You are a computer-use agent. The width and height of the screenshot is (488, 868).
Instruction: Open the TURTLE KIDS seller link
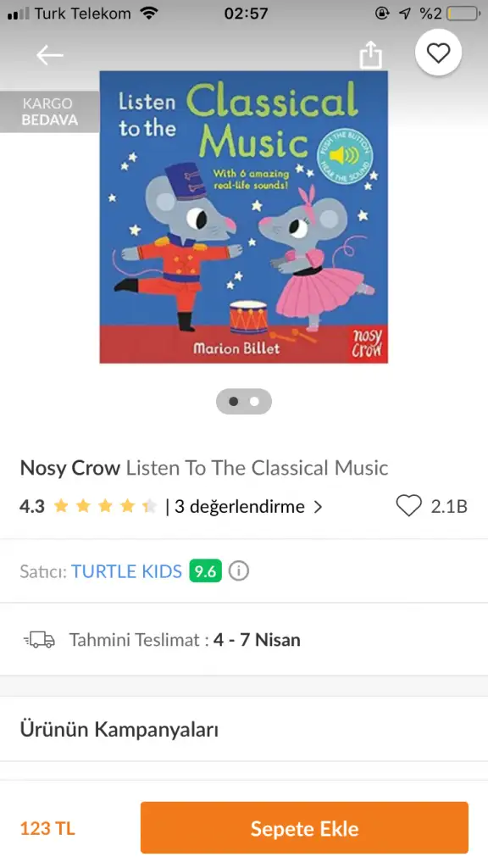[127, 570]
